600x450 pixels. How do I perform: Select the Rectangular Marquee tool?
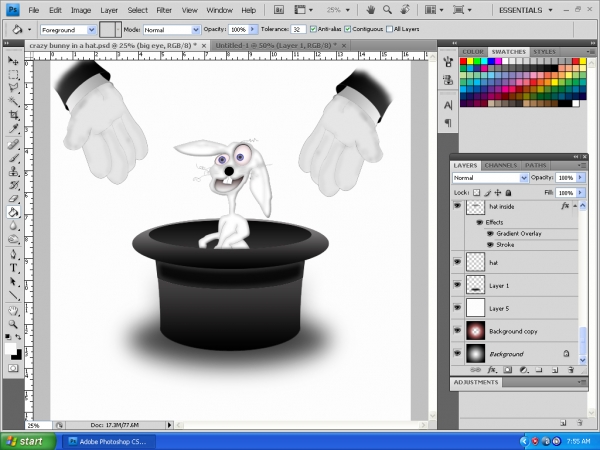13,75
